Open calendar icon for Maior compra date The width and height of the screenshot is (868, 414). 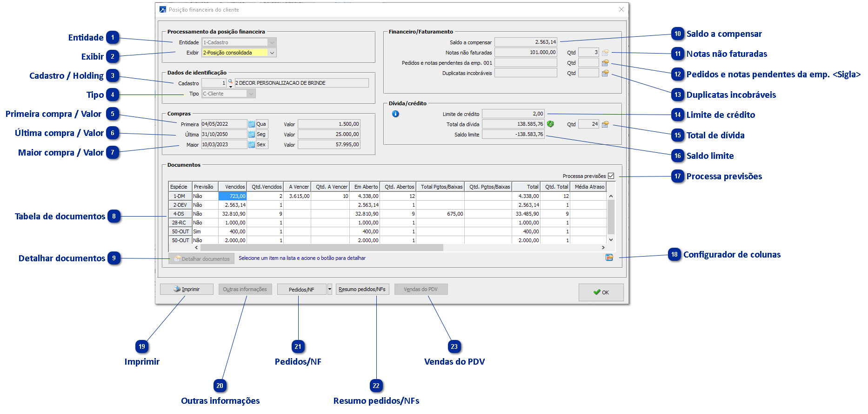click(251, 145)
